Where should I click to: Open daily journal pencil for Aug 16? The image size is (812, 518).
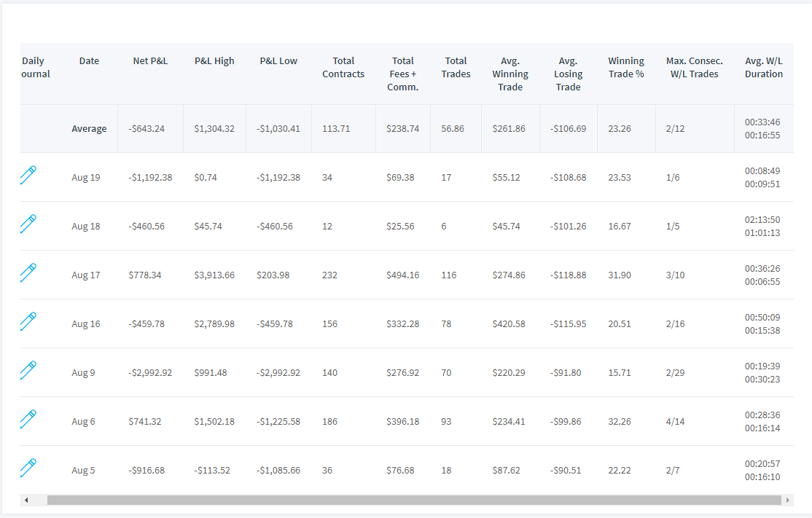click(28, 321)
